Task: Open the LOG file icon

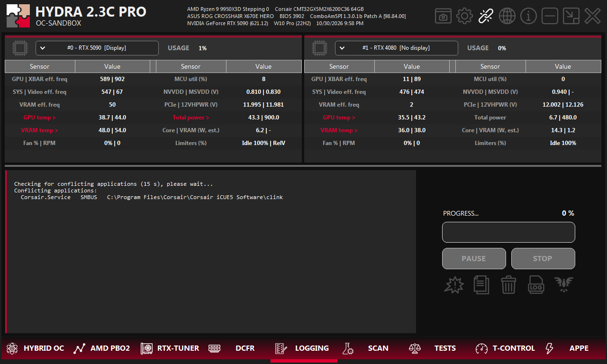Action: [x=536, y=284]
